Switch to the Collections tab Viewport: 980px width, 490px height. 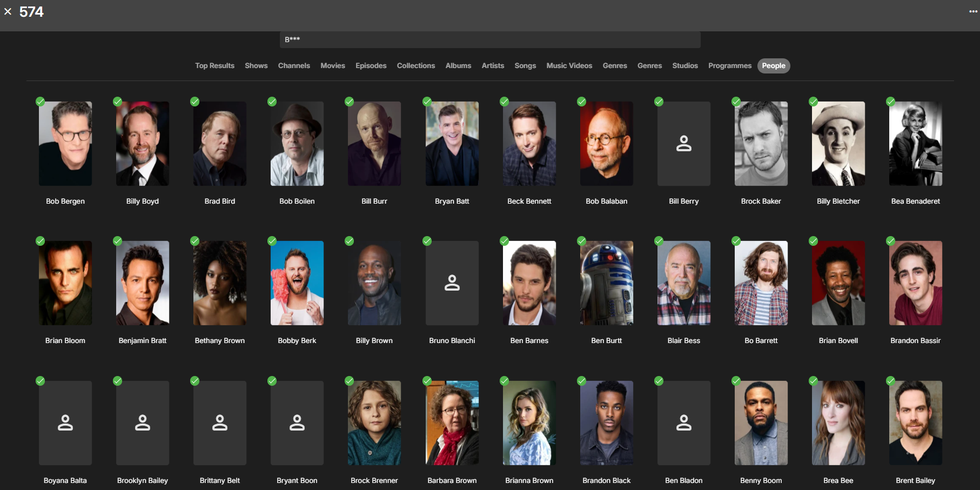pyautogui.click(x=416, y=66)
